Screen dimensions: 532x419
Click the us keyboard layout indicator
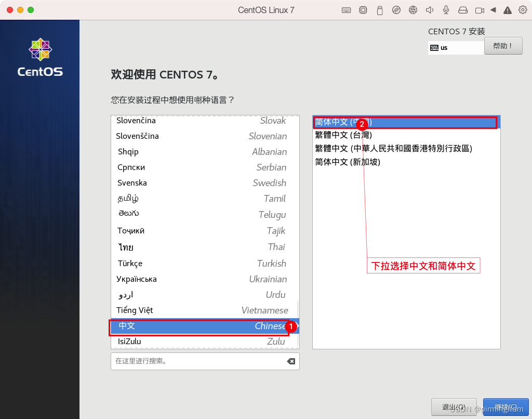pos(456,48)
